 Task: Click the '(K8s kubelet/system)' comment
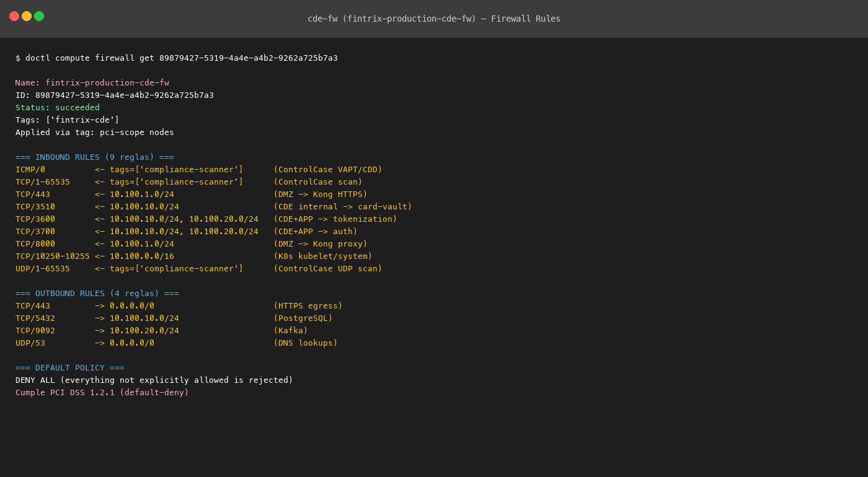click(323, 256)
